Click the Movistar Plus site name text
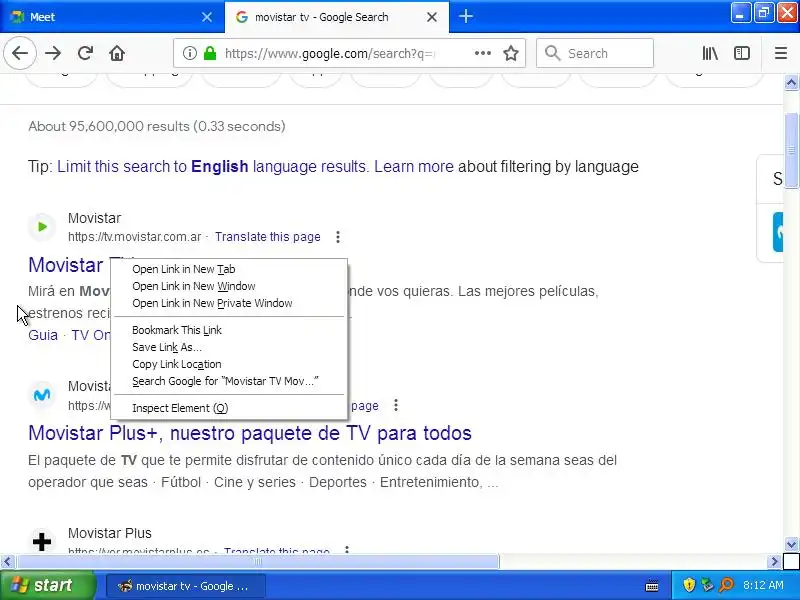This screenshot has width=800, height=600. pyautogui.click(x=110, y=533)
